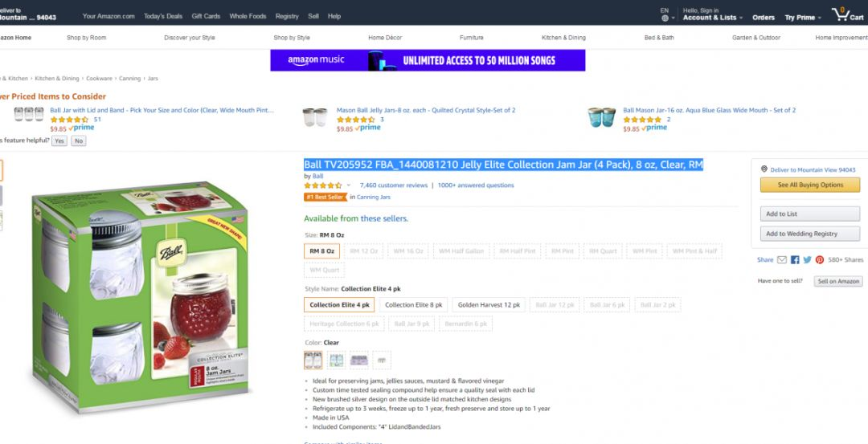The height and width of the screenshot is (444, 868).
Task: Go to the Kitchen & Dining category tab
Action: tap(563, 38)
